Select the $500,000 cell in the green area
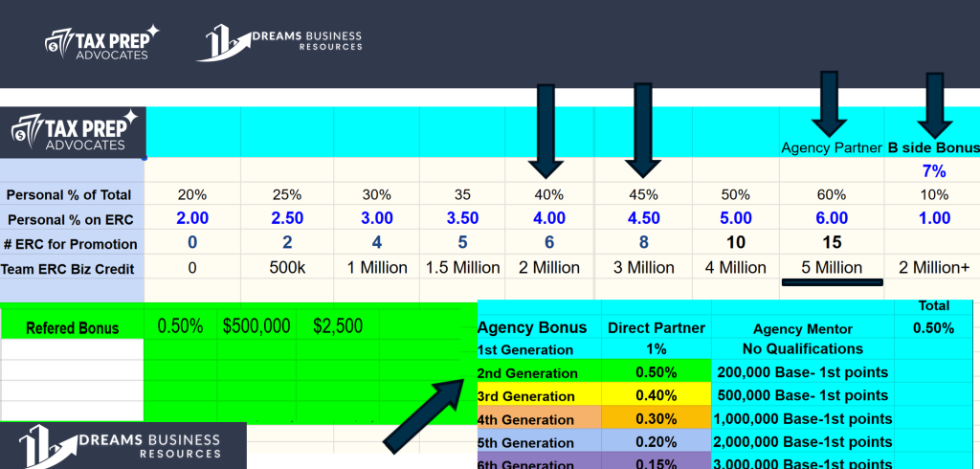Viewport: 980px width, 469px height. (x=256, y=326)
